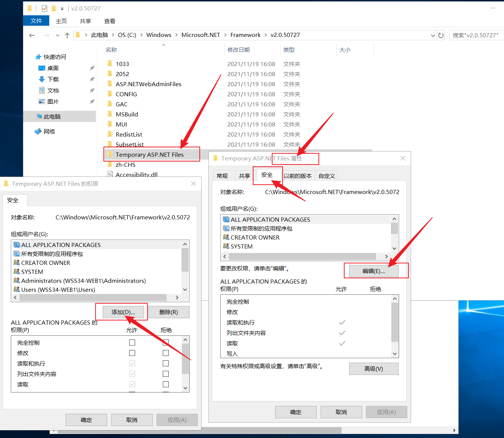Click the Administrators group icon in the Permissions dialog

(17, 281)
